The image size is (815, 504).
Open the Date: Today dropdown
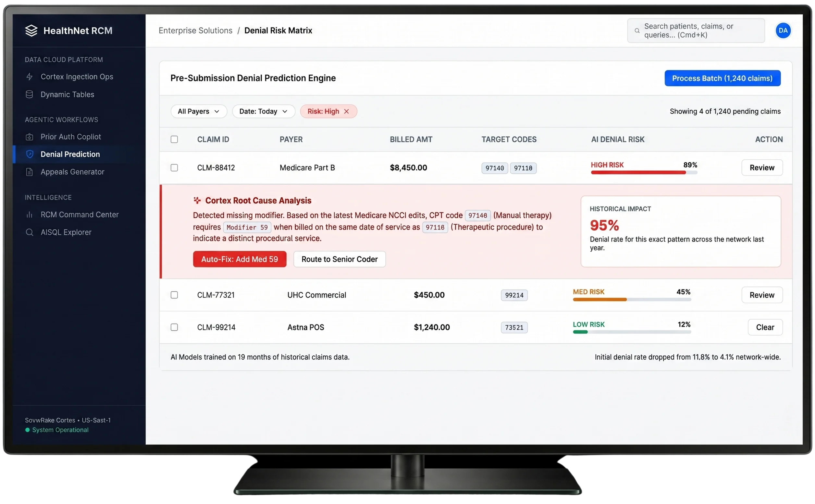[263, 111]
